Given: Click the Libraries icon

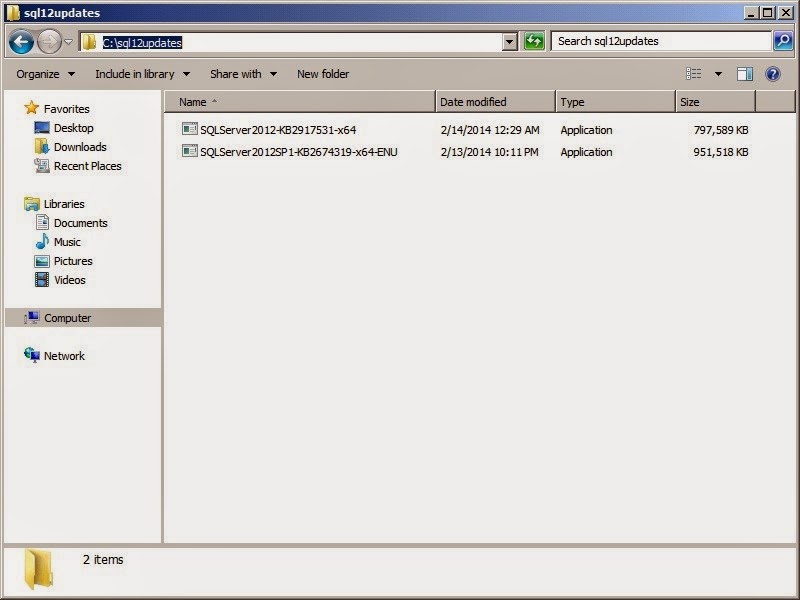Looking at the screenshot, I should pos(32,204).
